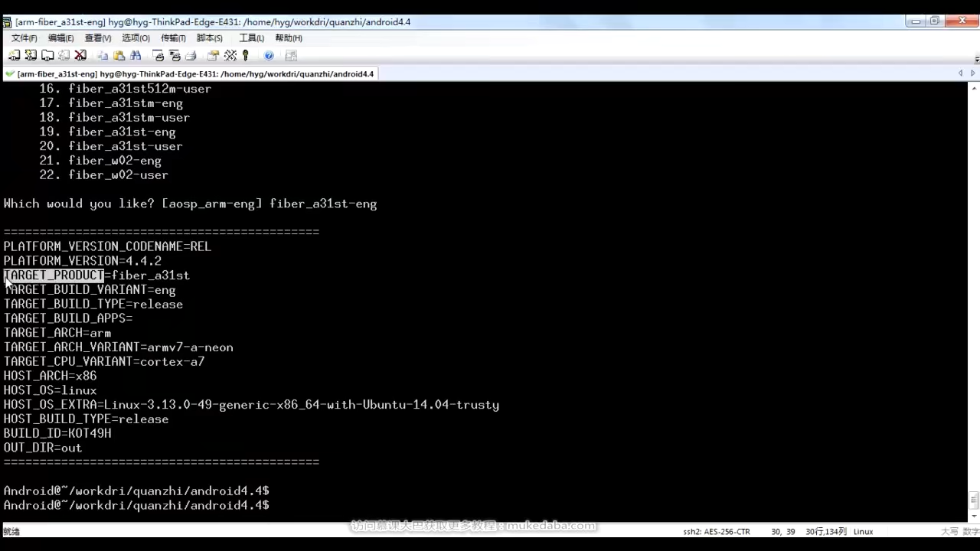This screenshot has height=551, width=980.
Task: Click the Paste clipboard icon
Action: [119, 55]
